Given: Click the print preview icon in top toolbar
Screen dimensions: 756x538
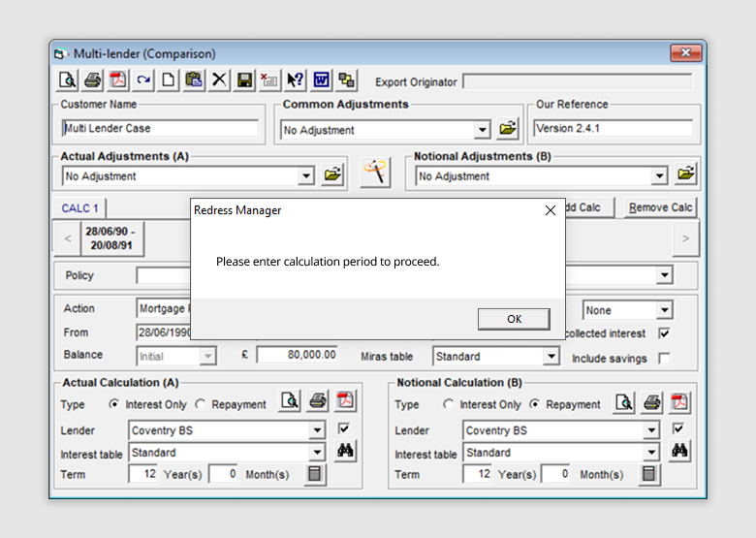Looking at the screenshot, I should pyautogui.click(x=67, y=80).
